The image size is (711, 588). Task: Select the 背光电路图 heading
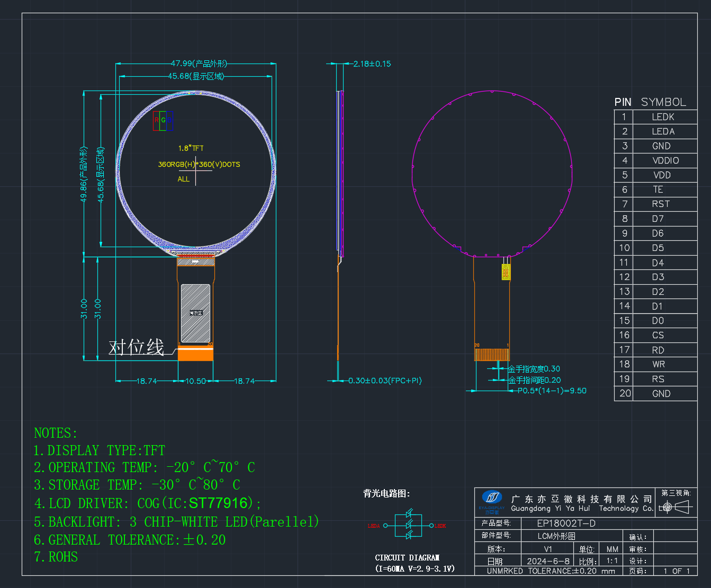386,493
